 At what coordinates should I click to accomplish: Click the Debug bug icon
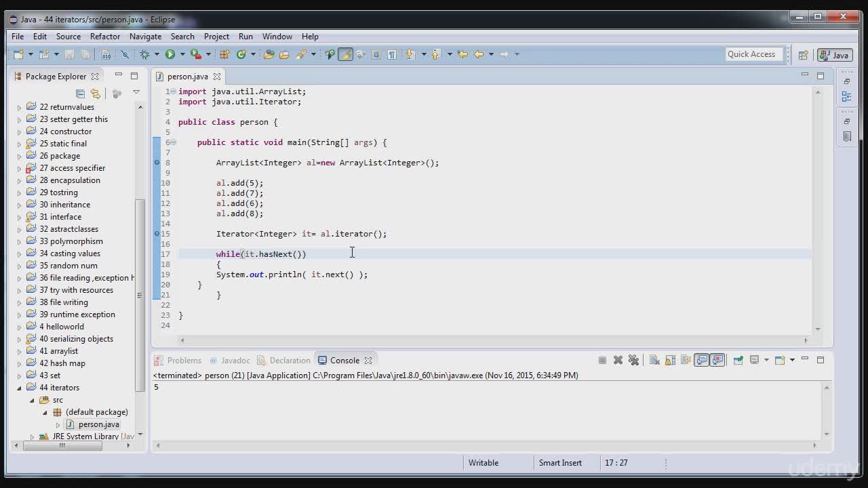coord(144,54)
